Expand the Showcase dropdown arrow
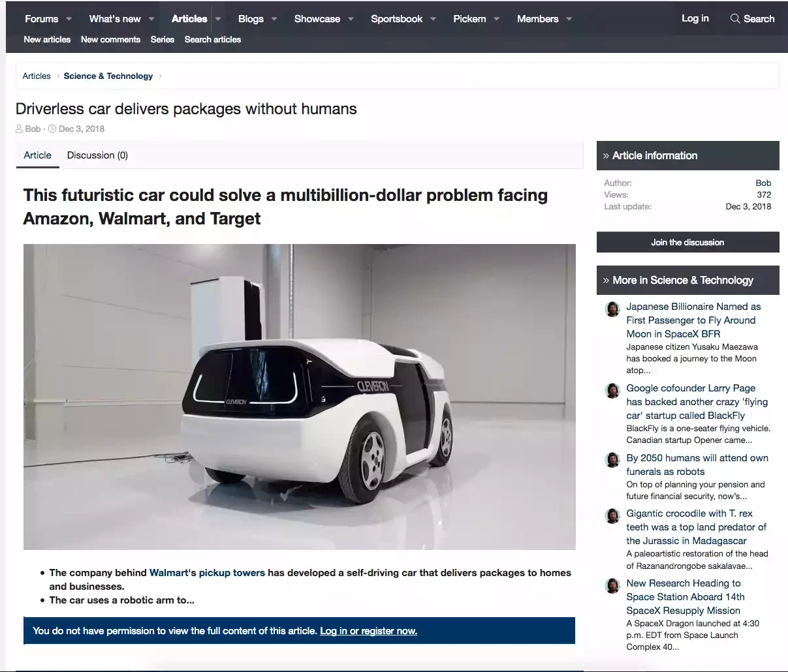This screenshot has height=672, width=788. coord(351,19)
